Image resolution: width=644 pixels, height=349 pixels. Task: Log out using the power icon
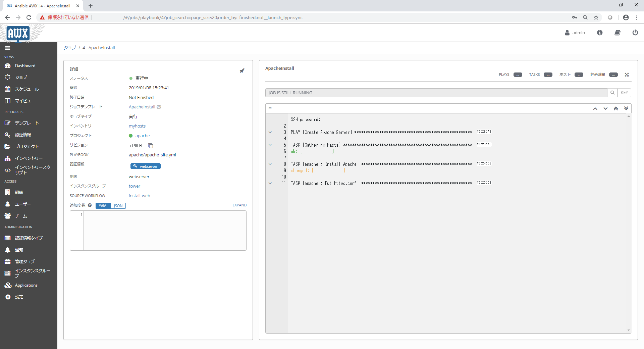(x=635, y=33)
